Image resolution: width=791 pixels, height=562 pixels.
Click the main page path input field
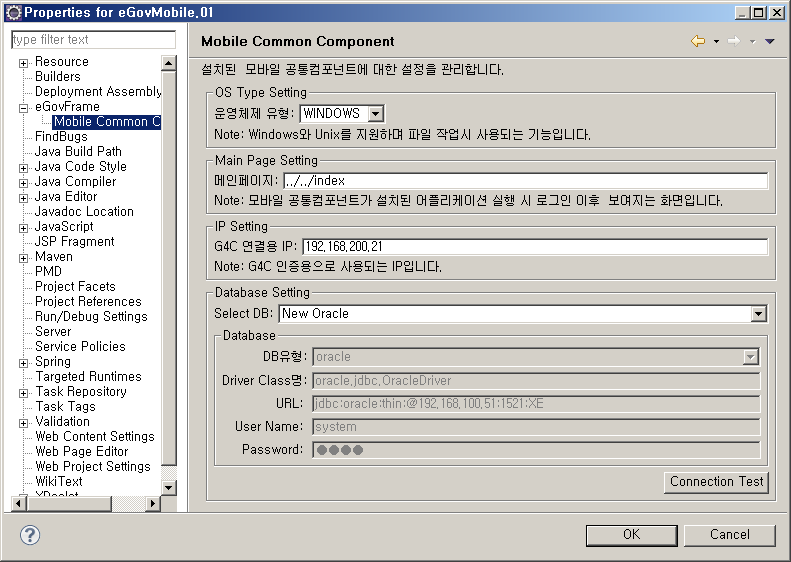click(525, 181)
